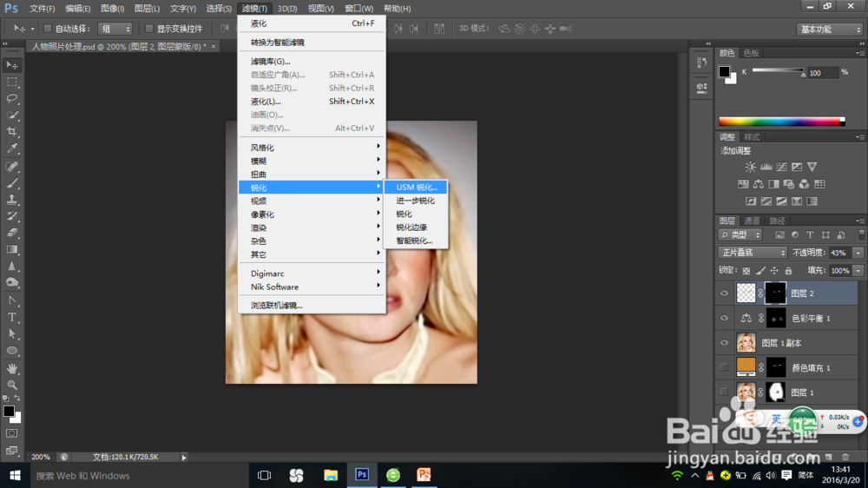868x488 pixels.
Task: Enable the 自动选择 checkbox
Action: pos(48,29)
